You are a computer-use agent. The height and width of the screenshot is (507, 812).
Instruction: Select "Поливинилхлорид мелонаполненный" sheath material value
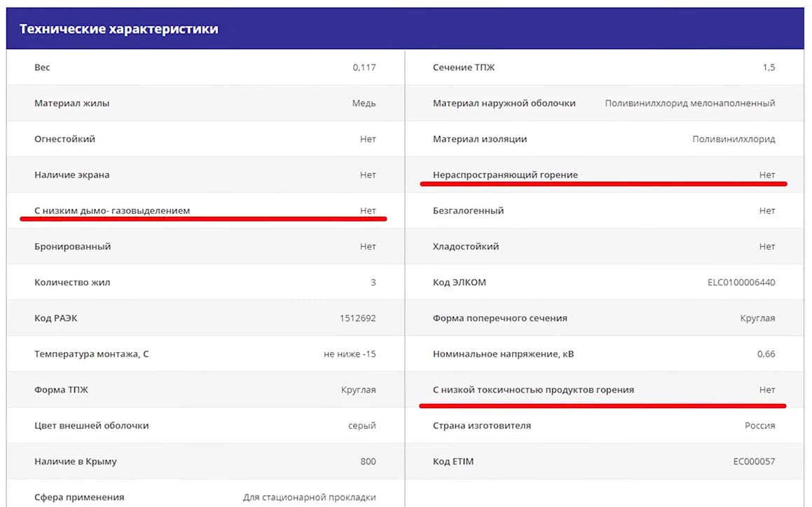(x=689, y=103)
